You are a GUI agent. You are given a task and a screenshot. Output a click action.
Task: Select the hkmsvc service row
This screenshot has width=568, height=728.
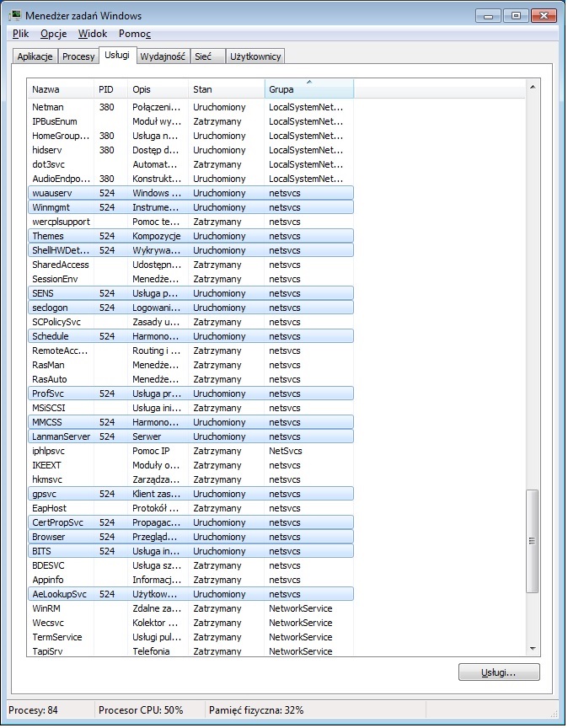click(x=190, y=479)
